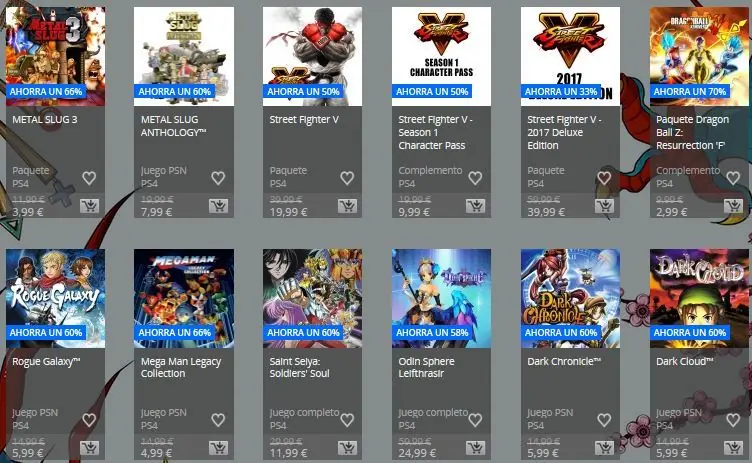Open Odin Sphere Leifthrasir cover image
The image size is (752, 463).
[441, 298]
